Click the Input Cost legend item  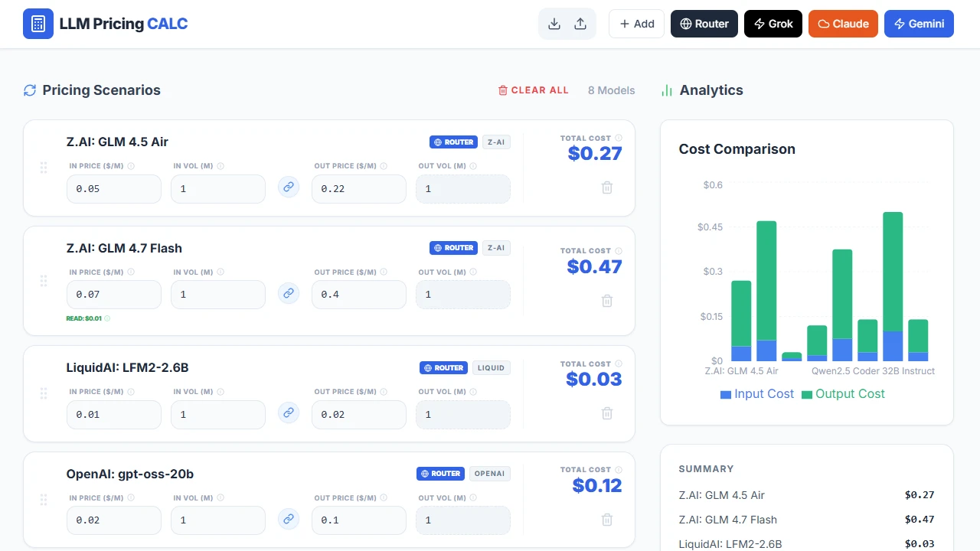(x=757, y=394)
